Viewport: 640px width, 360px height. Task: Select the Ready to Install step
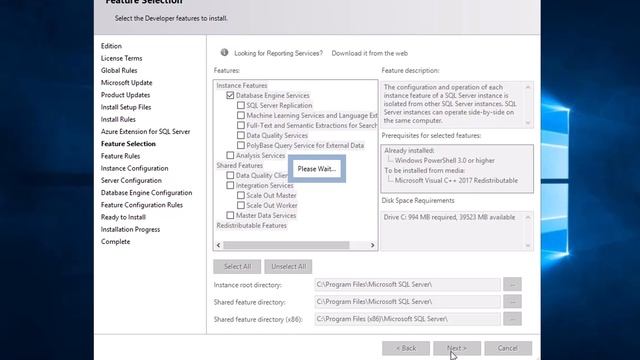click(x=123, y=217)
